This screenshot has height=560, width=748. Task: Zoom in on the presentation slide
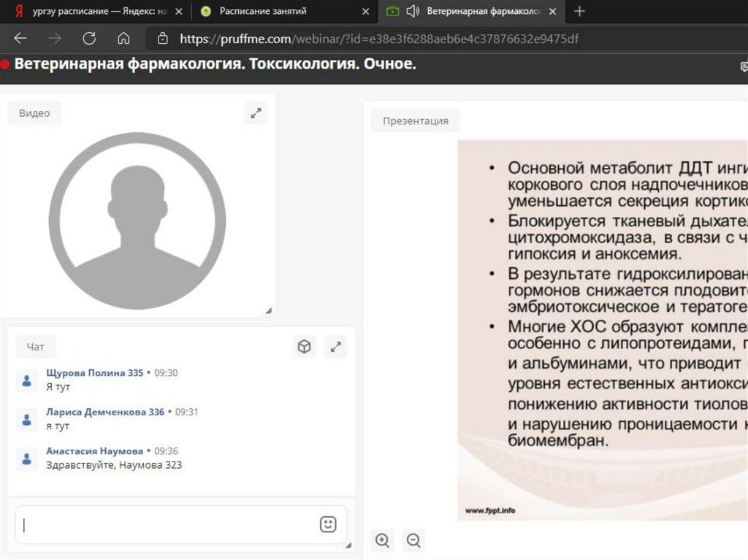pyautogui.click(x=382, y=540)
